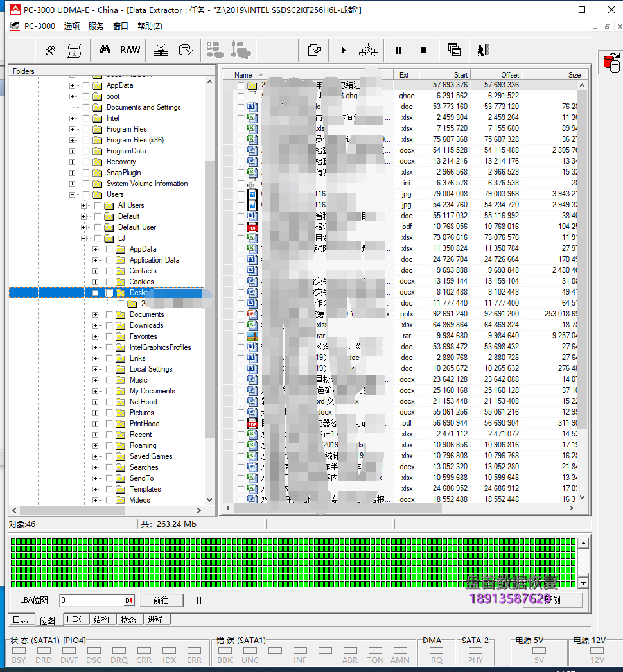
Task: Check the Documents folder checkbox under LJ
Action: 109,314
